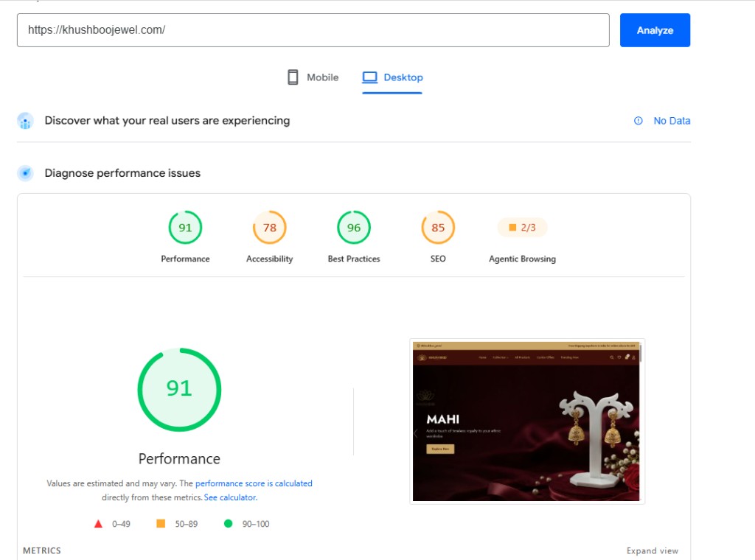Screen dimensions: 755x560
Task: Focus the URL input field
Action: (313, 30)
